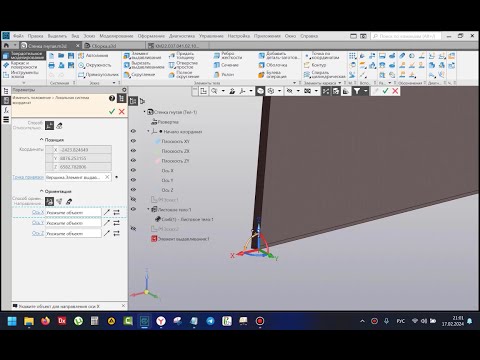Toggle visibility of Листовое тело:1
Screen dimensions: 480x360
[133, 209]
